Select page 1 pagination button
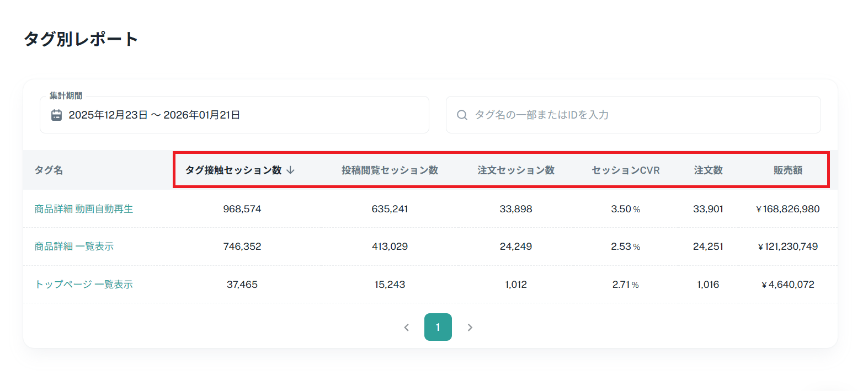 pos(438,327)
